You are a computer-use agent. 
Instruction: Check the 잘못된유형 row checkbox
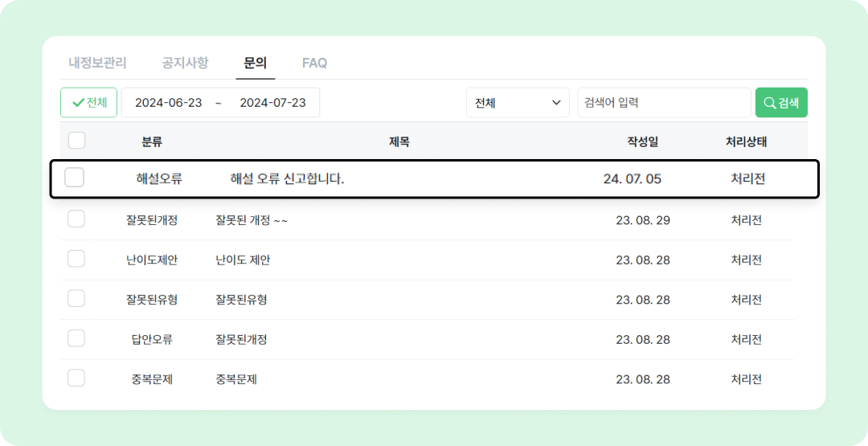pos(76,298)
